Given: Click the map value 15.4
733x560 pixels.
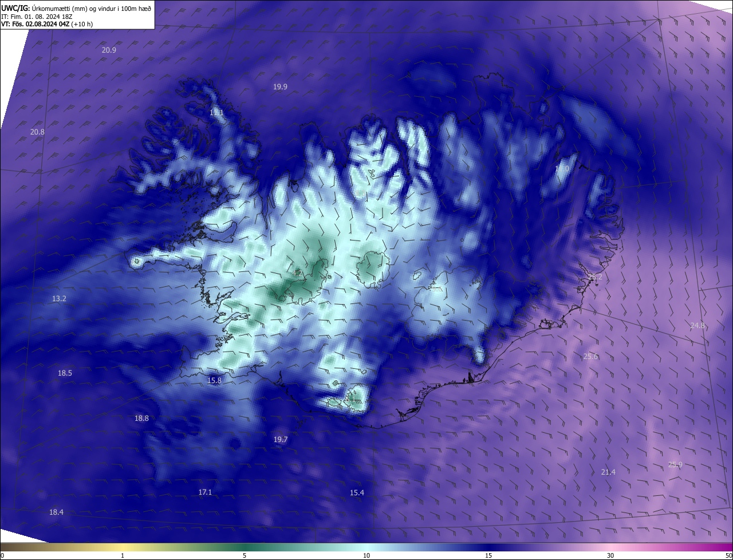Looking at the screenshot, I should [357, 492].
